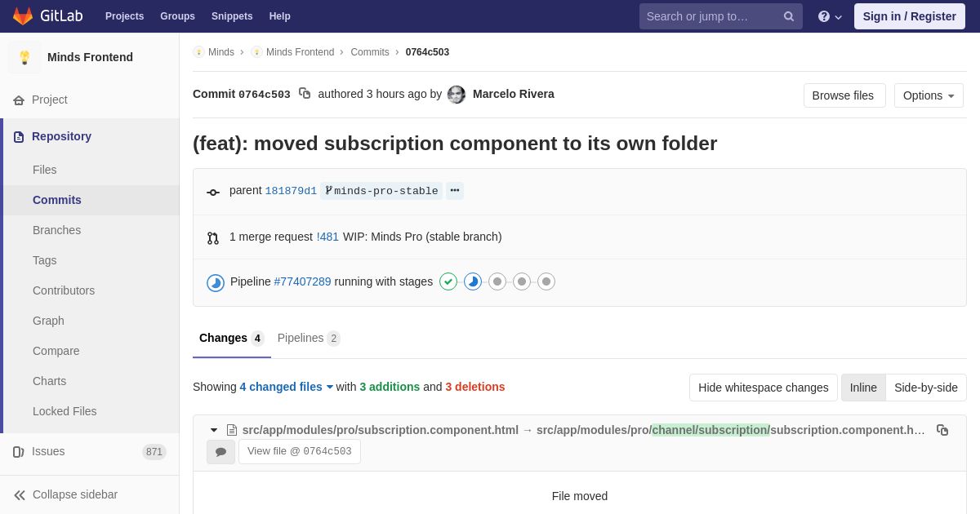Click the passed pipeline stage icon
Viewport: 980px width, 514px height.
pos(448,281)
